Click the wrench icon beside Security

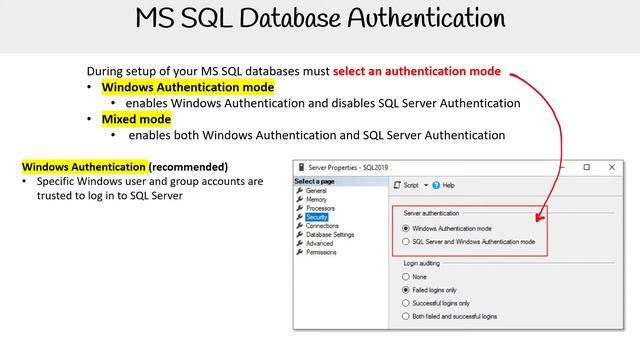click(x=300, y=217)
